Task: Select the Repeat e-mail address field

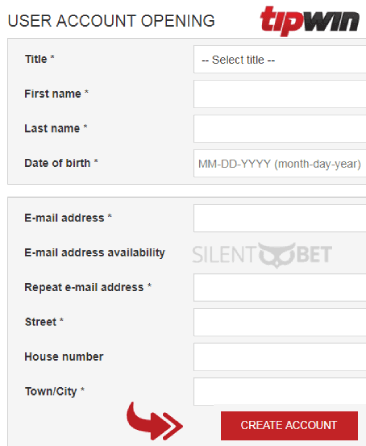Action: coord(280,287)
